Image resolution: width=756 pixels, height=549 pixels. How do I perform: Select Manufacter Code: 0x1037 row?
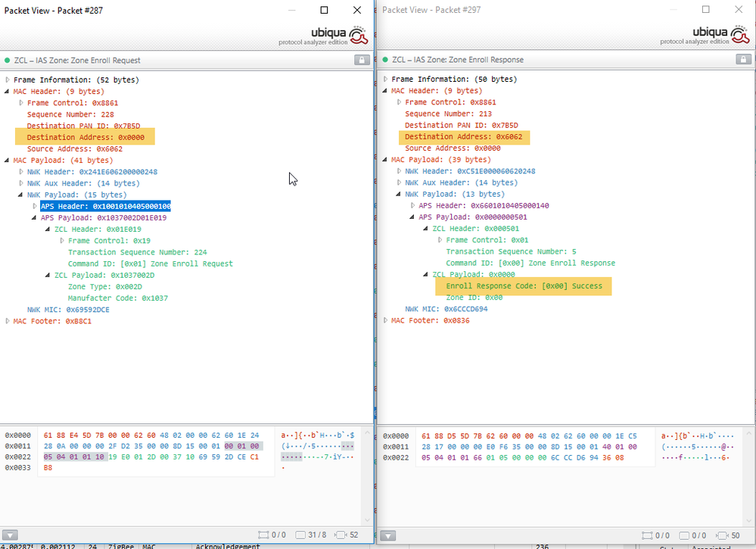point(117,298)
